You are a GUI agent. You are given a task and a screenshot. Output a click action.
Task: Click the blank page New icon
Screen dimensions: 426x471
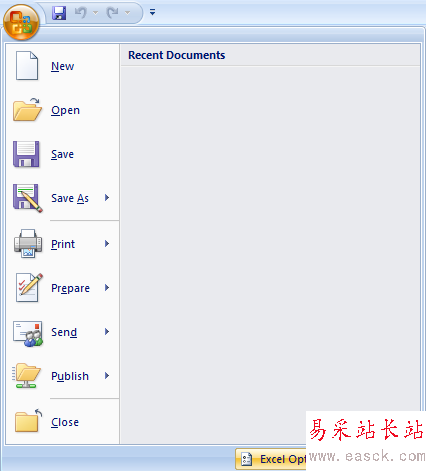[x=27, y=66]
